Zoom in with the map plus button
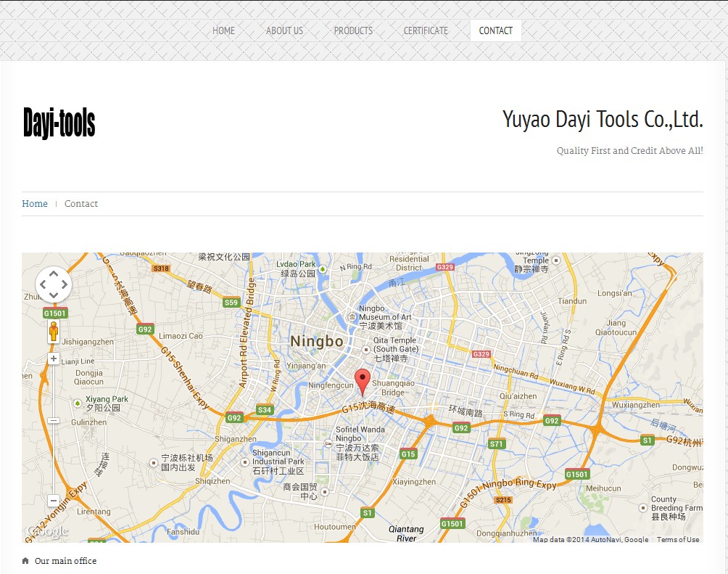 pos(54,358)
